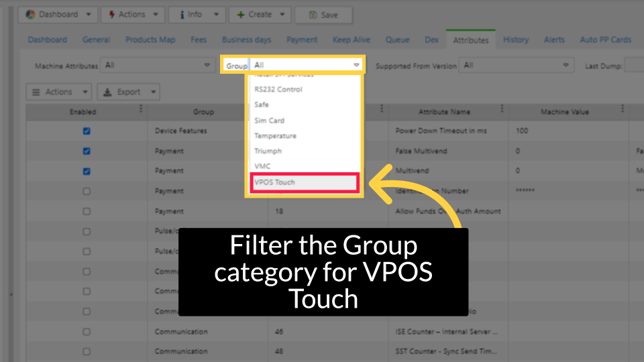The width and height of the screenshot is (644, 362).
Task: Open the grid Actions dropdown button
Action: point(59,92)
